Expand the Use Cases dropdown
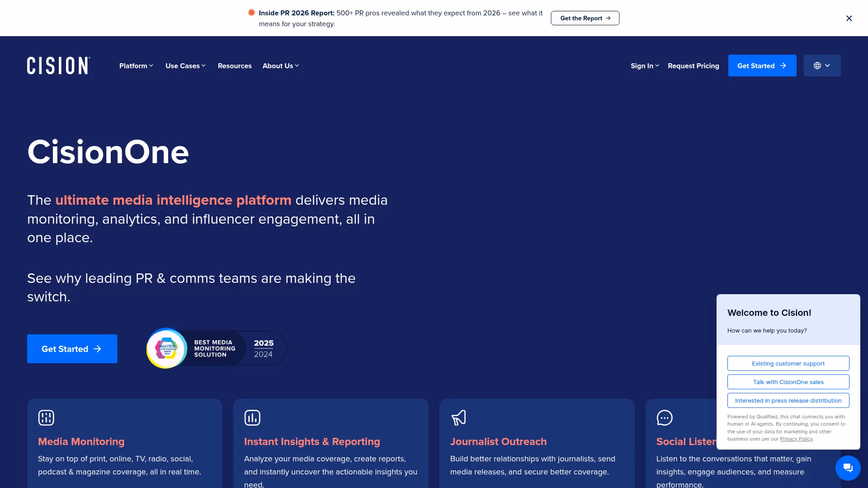The height and width of the screenshot is (488, 868). (x=185, y=66)
